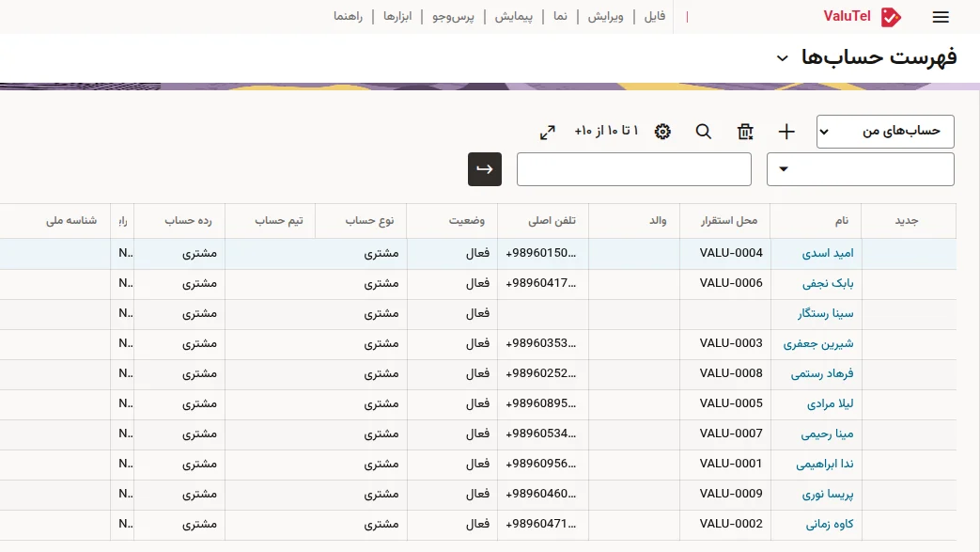Open the حساب‌های من dropdown
This screenshot has width=980, height=552.
point(885,132)
